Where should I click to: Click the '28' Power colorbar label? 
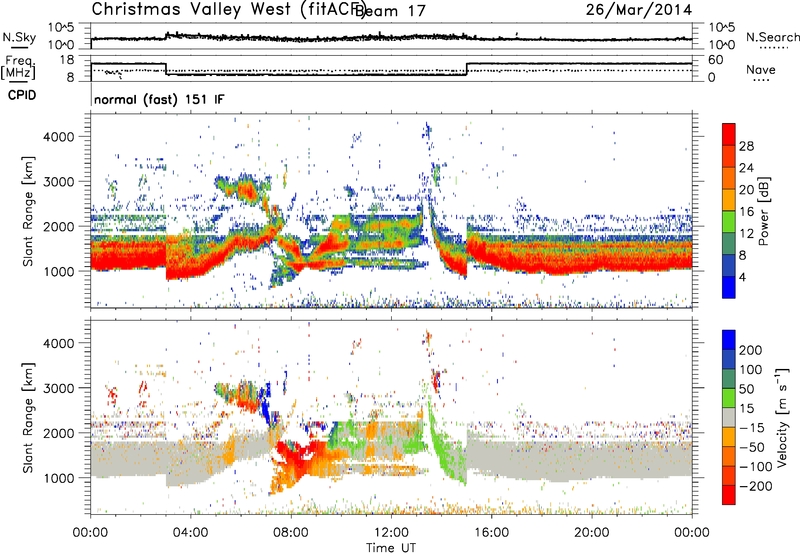pos(746,146)
